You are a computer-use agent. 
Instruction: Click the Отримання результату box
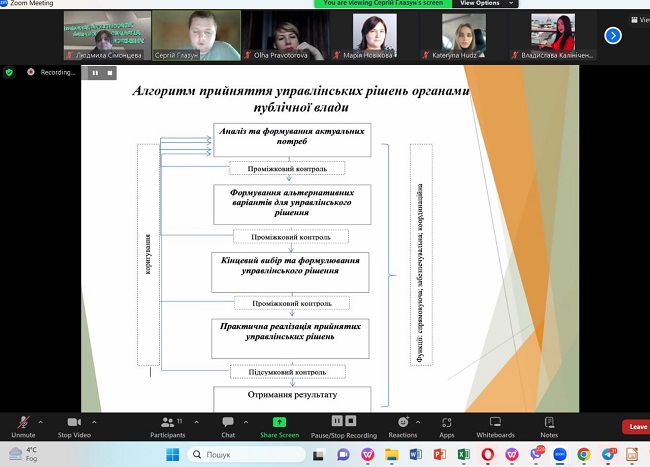point(292,399)
